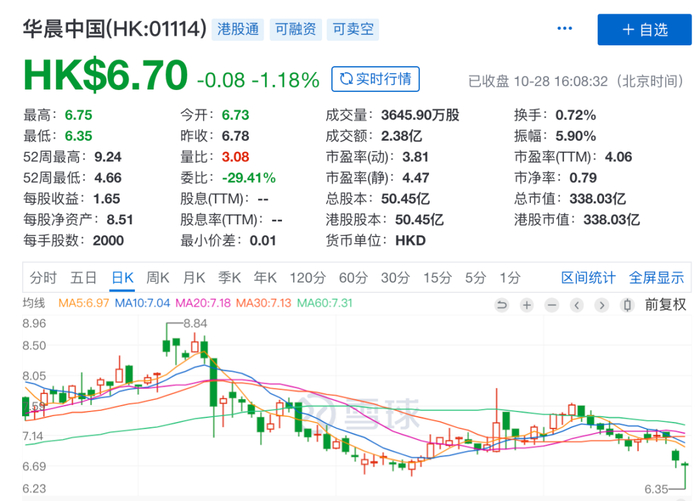Zoom in chart with plus icon
700x501 pixels.
pyautogui.click(x=527, y=305)
